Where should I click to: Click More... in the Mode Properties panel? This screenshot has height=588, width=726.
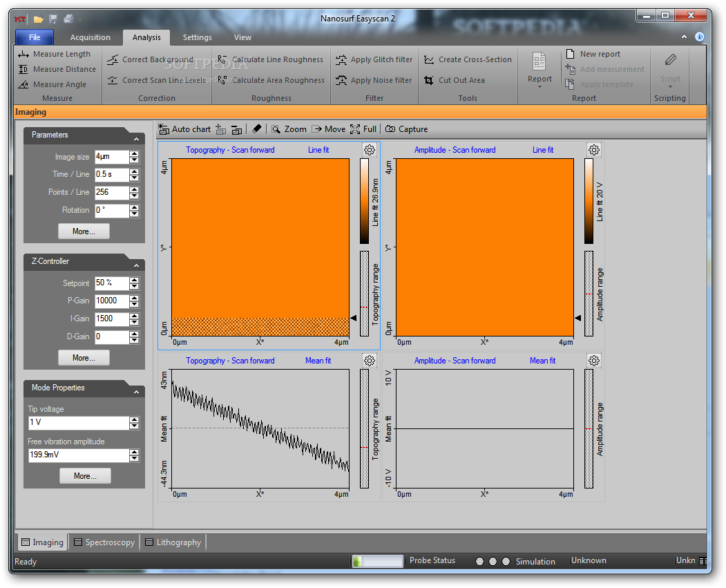tap(85, 476)
